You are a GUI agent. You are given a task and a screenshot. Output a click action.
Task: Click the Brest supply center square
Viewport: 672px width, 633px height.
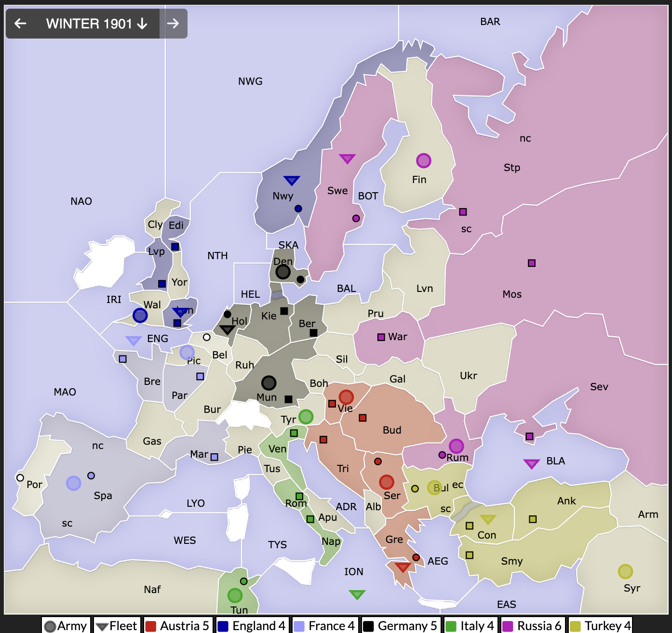click(x=123, y=359)
